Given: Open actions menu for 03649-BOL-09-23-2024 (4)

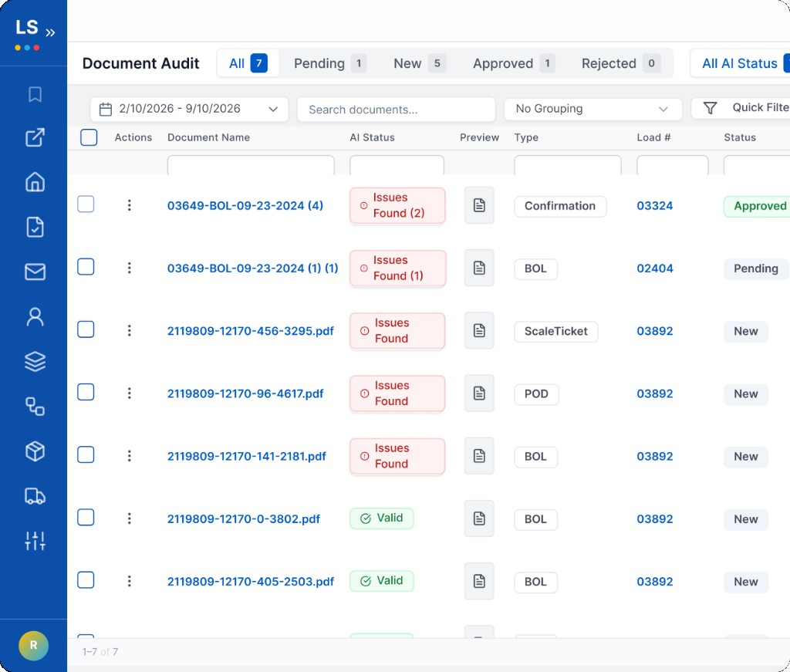Looking at the screenshot, I should (130, 205).
